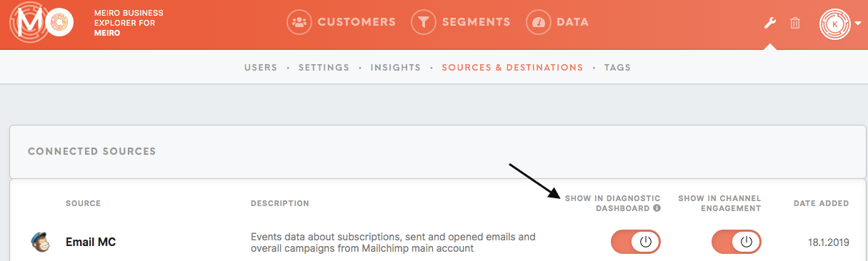Image resolution: width=868 pixels, height=261 pixels.
Task: Select the Sources & Destinations tab
Action: tap(512, 68)
